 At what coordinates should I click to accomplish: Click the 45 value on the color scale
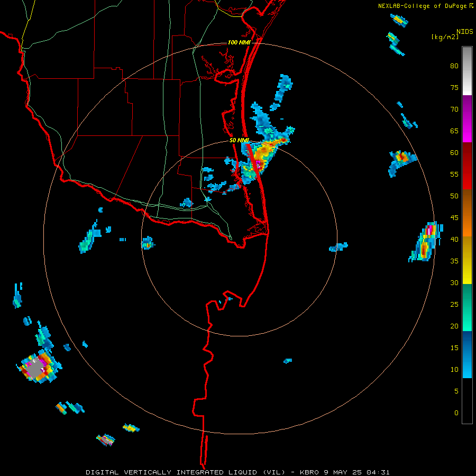(454, 218)
